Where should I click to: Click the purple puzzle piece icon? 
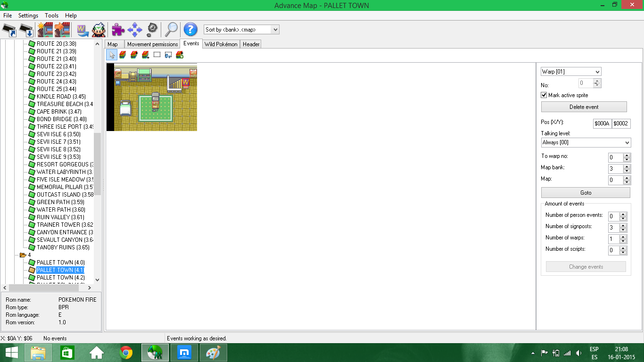tap(118, 30)
